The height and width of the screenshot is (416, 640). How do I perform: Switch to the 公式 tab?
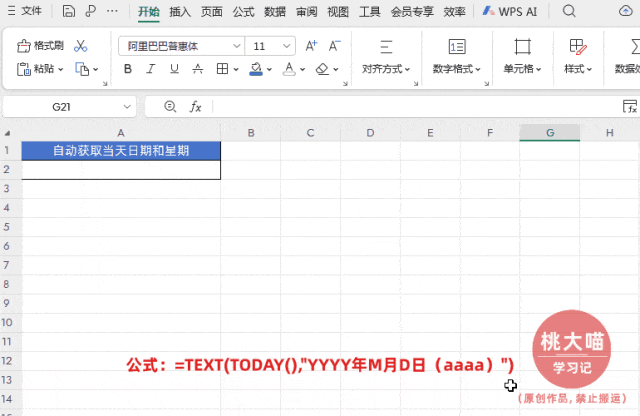pos(243,11)
